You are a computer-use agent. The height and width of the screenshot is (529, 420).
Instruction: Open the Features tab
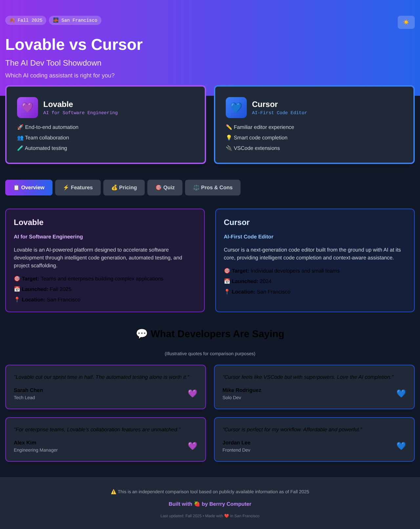click(x=78, y=188)
